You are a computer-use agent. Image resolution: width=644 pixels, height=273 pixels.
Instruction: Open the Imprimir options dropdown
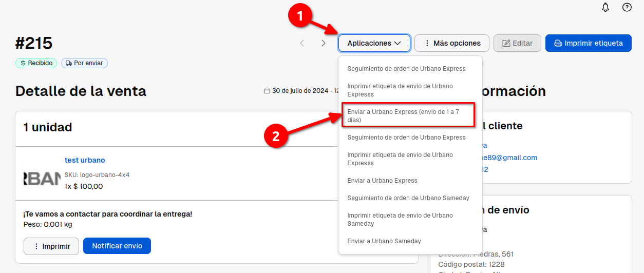click(x=51, y=246)
